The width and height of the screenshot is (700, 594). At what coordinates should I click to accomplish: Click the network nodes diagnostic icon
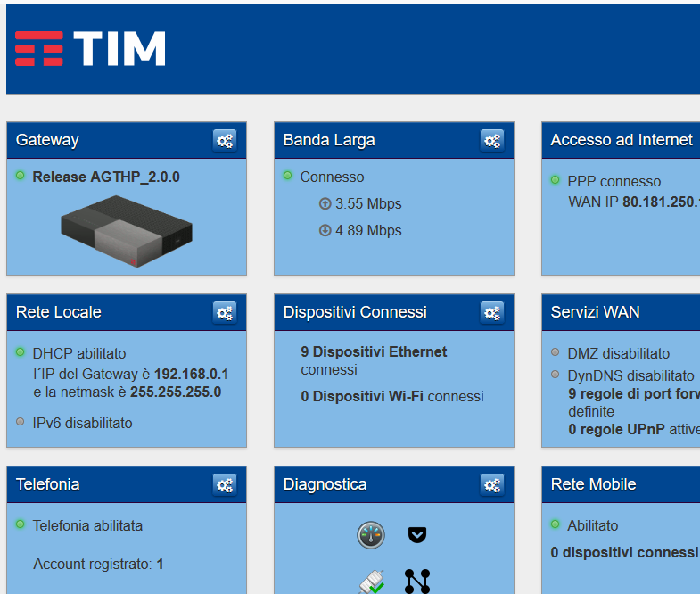pyautogui.click(x=417, y=582)
